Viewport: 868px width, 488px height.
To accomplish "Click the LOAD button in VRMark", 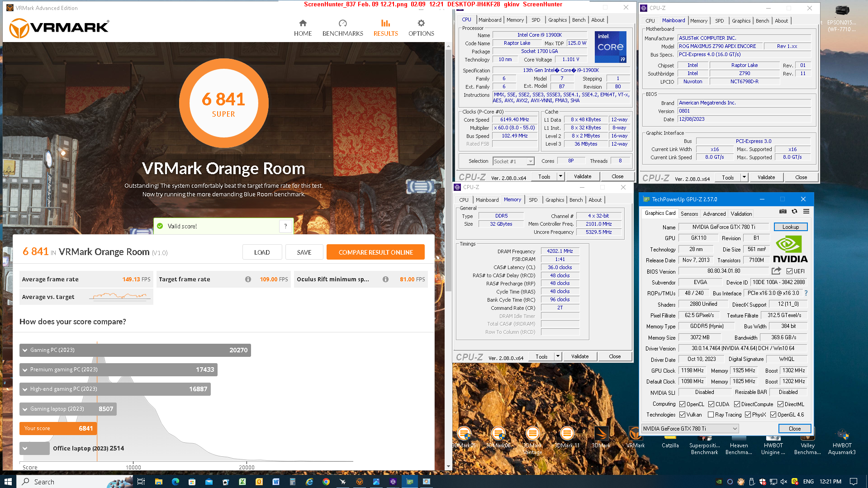I will tap(262, 252).
